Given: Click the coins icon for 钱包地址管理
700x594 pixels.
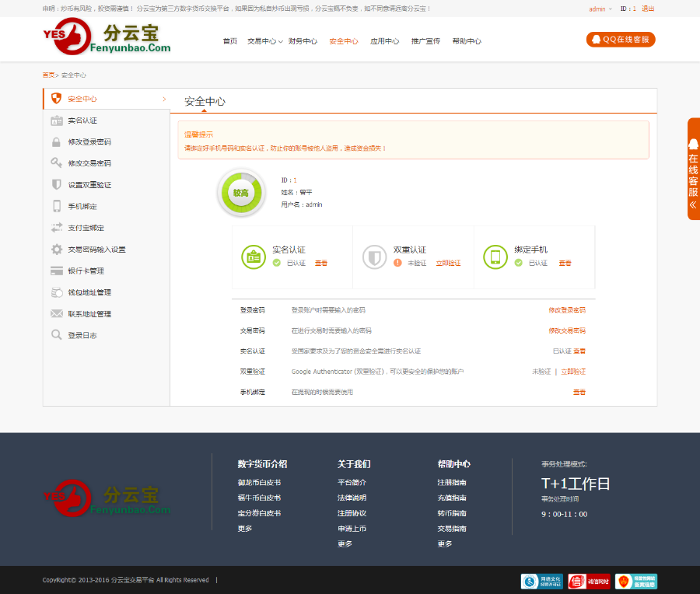Looking at the screenshot, I should click(x=57, y=292).
